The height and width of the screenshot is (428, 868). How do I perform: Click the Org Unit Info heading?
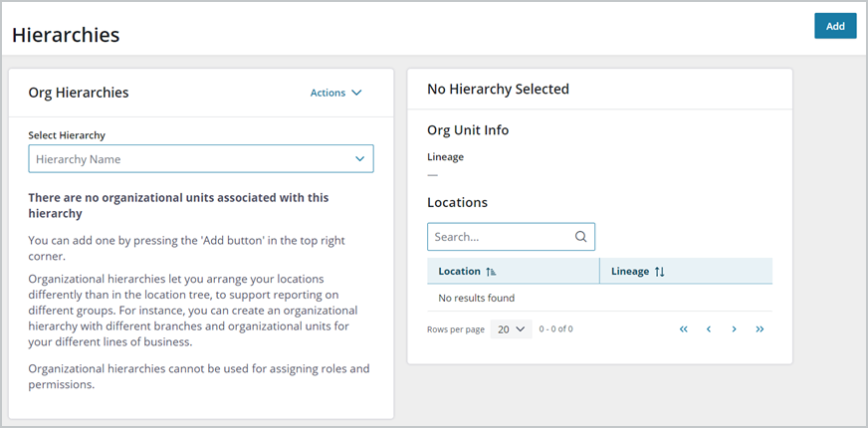point(468,130)
